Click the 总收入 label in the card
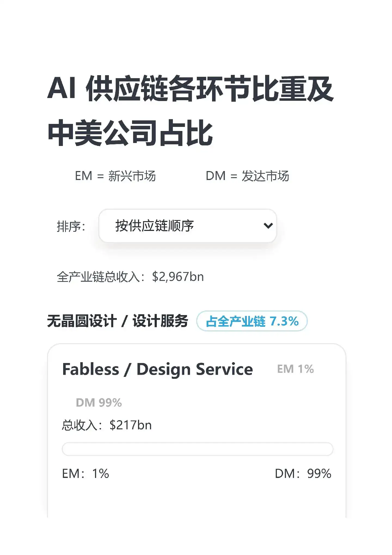Screen dimensions: 392x555 (82, 425)
